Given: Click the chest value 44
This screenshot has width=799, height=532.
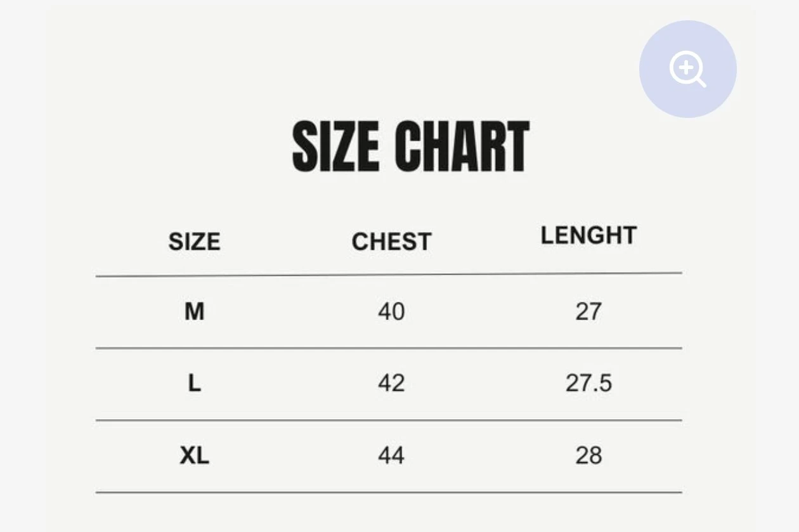Looking at the screenshot, I should (391, 455).
